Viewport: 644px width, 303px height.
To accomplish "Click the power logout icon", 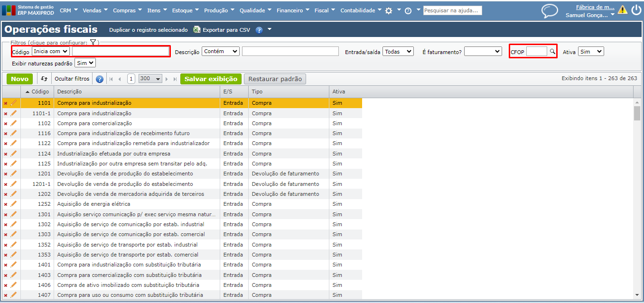I will coord(636,10).
